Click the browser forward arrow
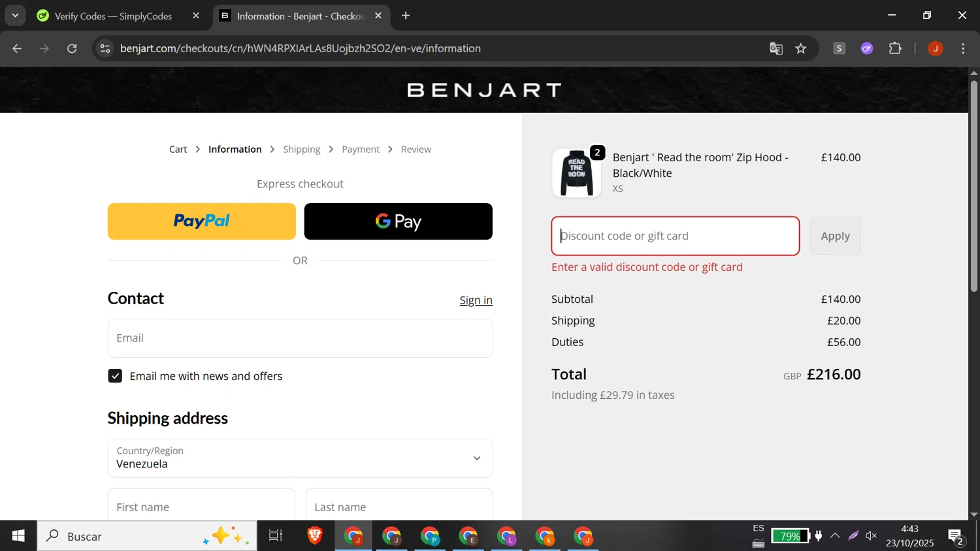 (44, 48)
